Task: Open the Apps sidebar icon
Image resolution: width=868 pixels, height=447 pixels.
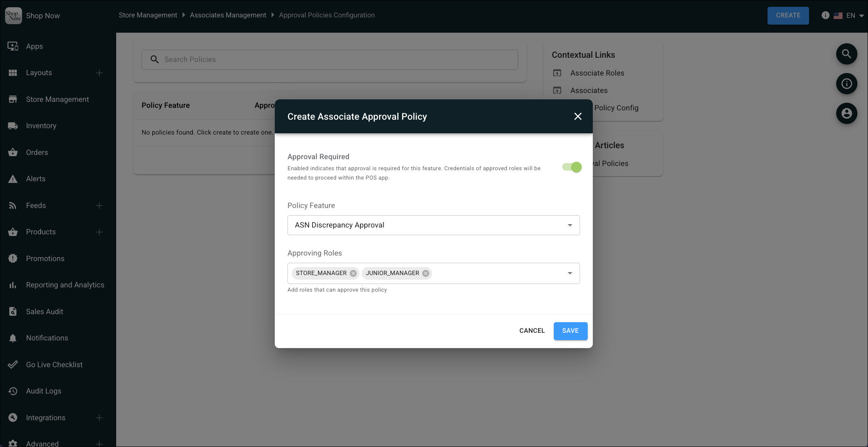Action: pos(13,46)
